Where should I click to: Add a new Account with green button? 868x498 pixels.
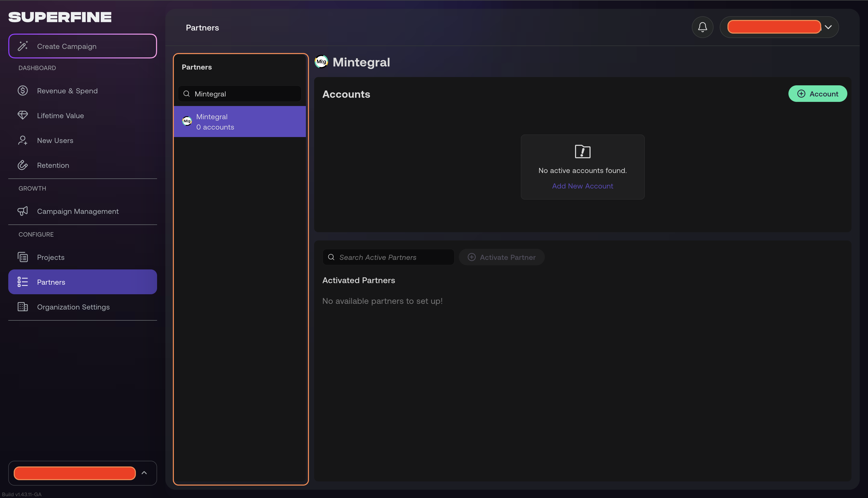(x=817, y=94)
